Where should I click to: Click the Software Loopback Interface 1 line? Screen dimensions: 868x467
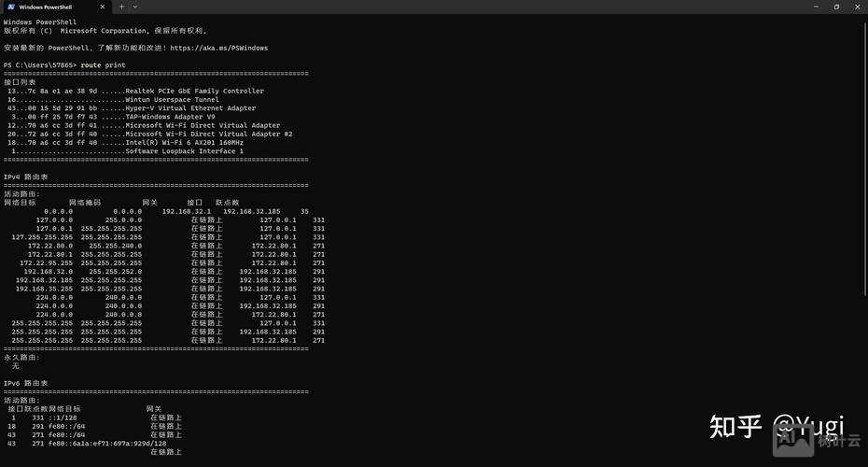pyautogui.click(x=184, y=150)
